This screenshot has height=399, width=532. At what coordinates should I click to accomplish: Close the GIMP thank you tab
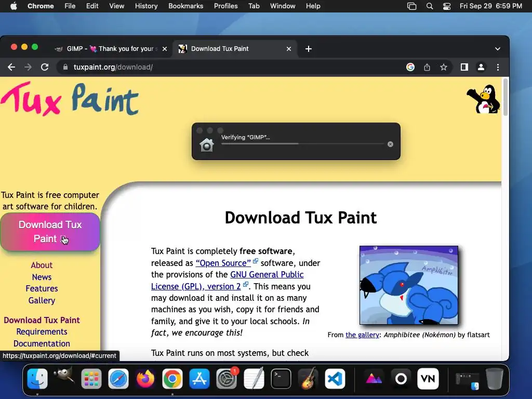pyautogui.click(x=165, y=49)
